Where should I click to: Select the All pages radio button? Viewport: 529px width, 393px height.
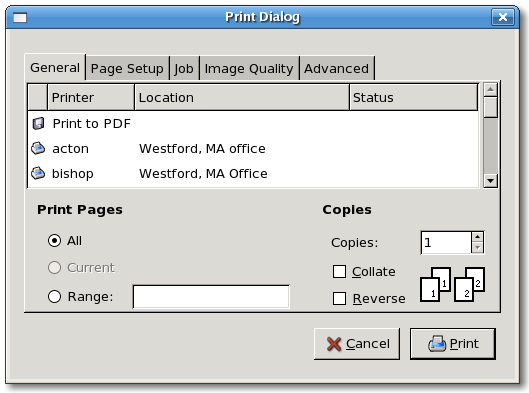(54, 241)
